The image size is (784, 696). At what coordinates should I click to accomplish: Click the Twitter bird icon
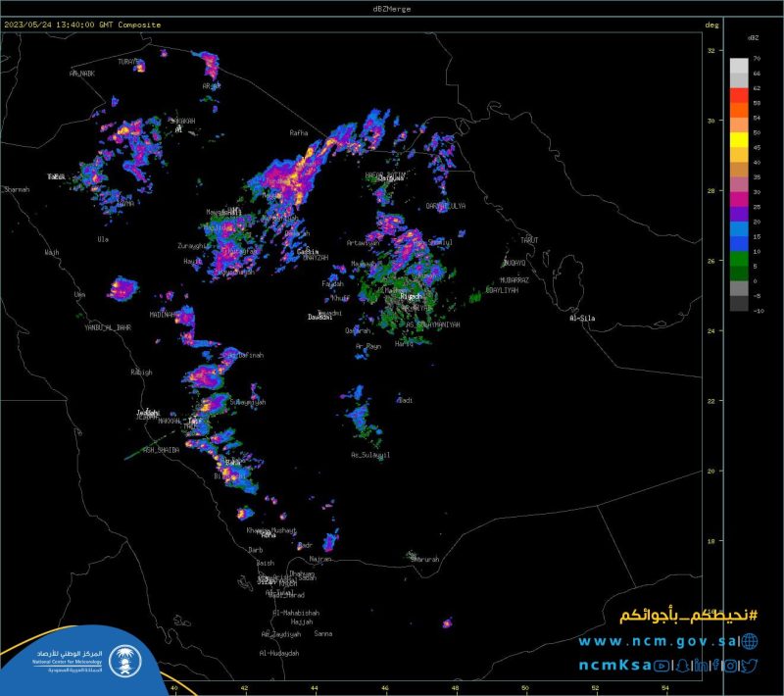pos(750,667)
